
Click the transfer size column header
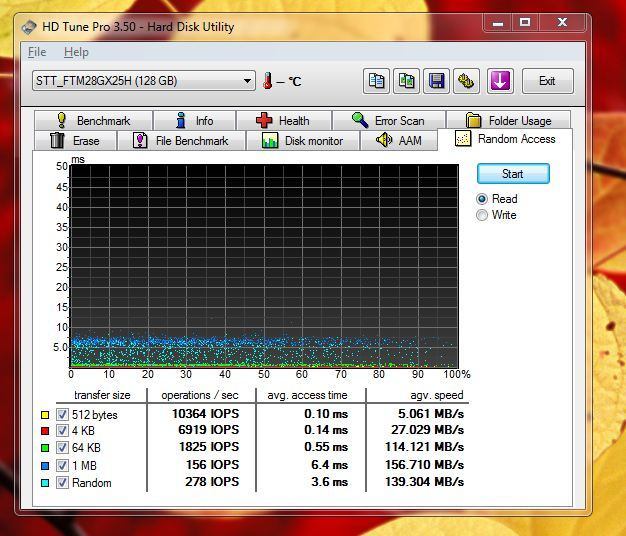pos(102,395)
